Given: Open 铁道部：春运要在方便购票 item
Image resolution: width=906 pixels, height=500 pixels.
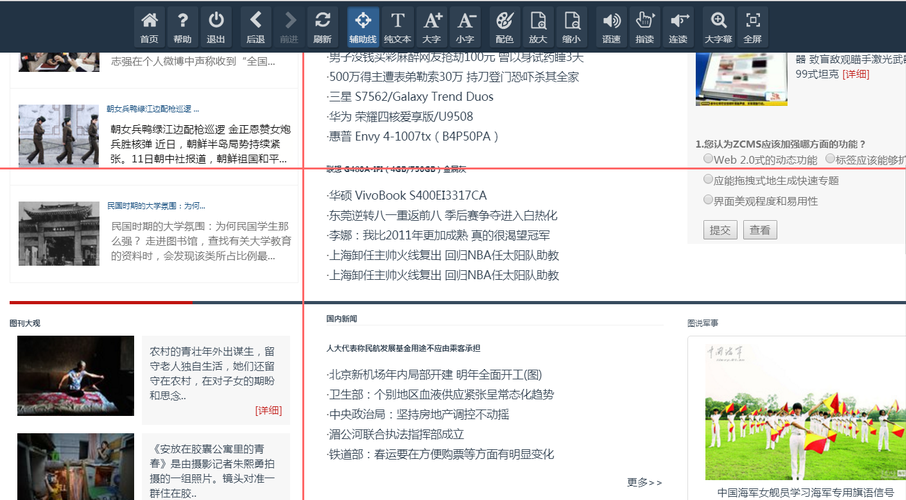Looking at the screenshot, I should tap(440, 454).
